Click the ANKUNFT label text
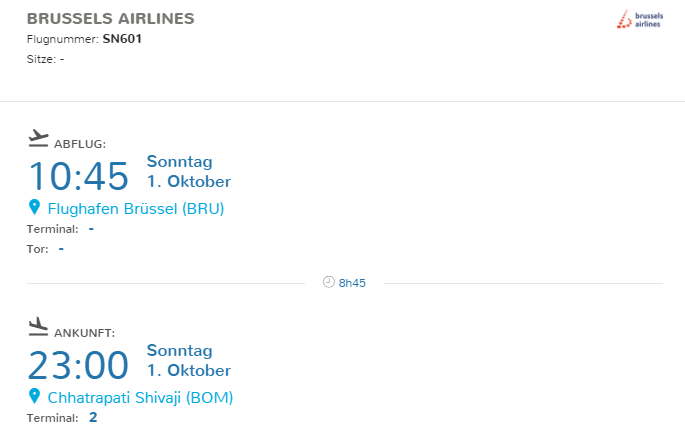 click(84, 333)
